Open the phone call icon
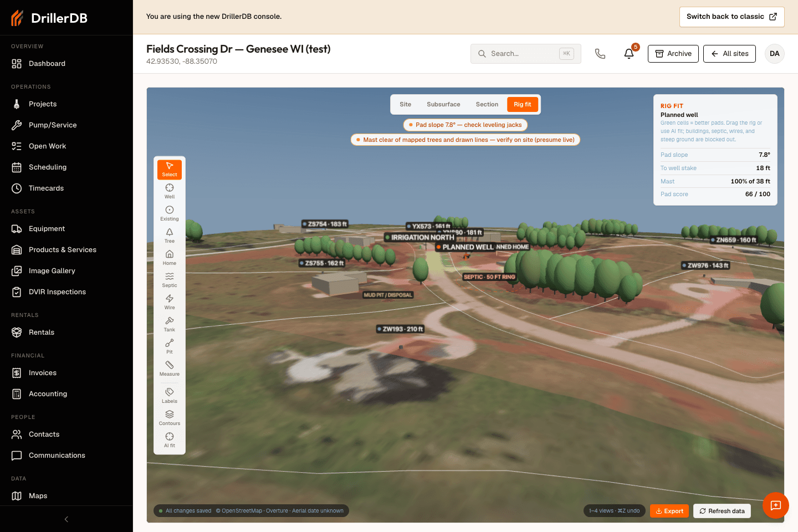798x532 pixels. [x=600, y=54]
